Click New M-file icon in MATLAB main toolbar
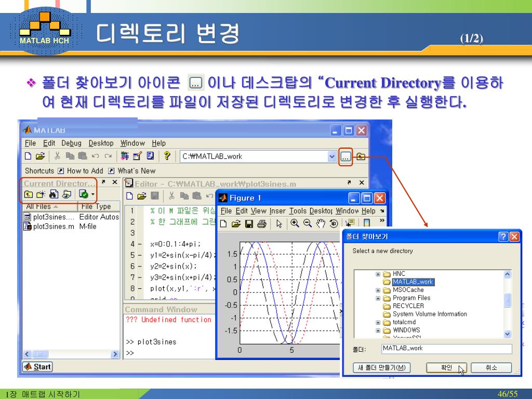 point(28,156)
